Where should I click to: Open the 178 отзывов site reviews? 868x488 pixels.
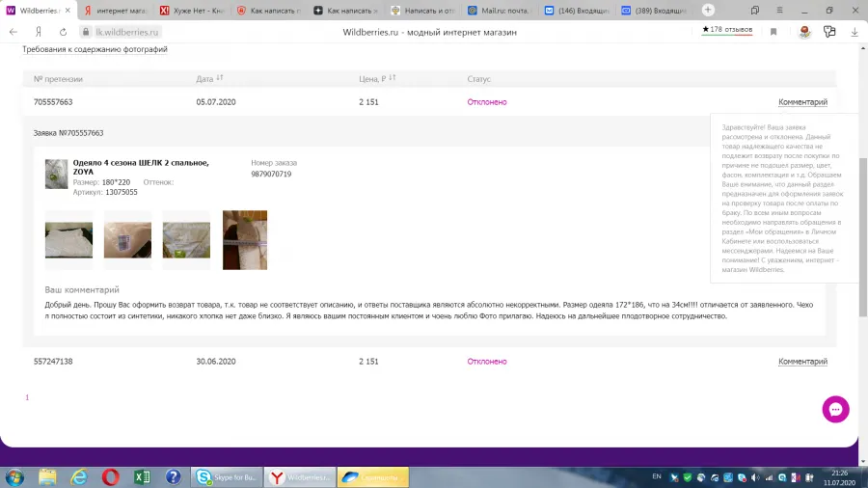point(727,29)
